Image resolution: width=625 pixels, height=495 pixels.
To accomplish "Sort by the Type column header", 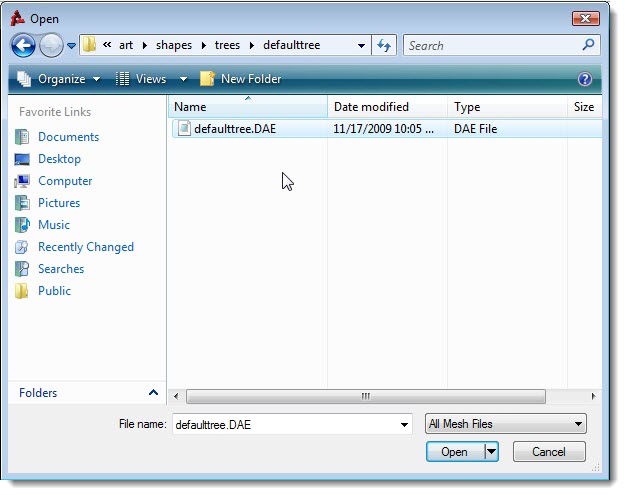I will pyautogui.click(x=507, y=107).
